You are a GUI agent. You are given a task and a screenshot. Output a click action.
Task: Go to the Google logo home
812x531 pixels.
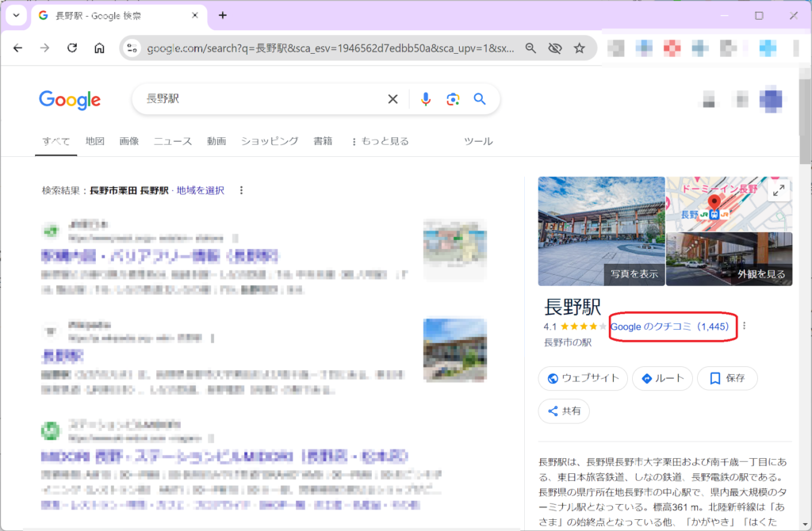click(x=70, y=100)
